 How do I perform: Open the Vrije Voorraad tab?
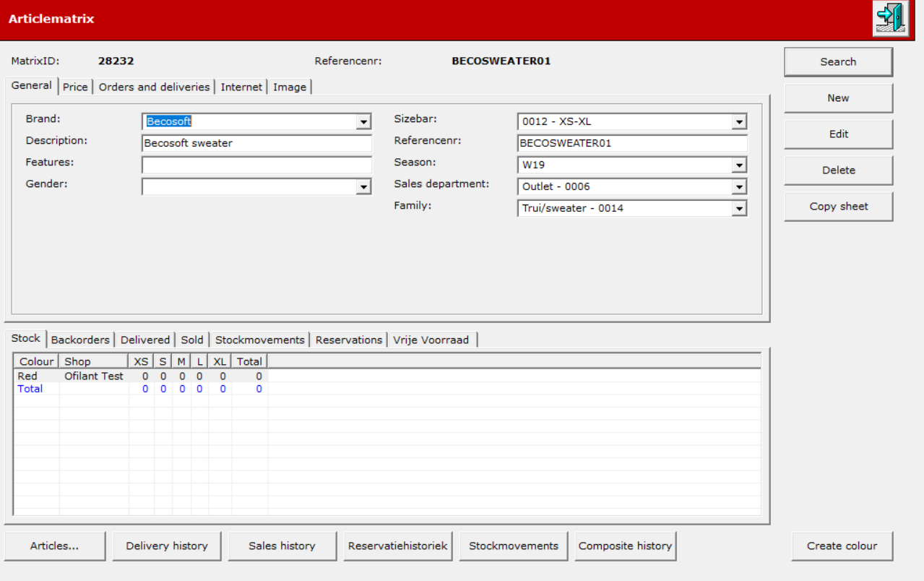[431, 340]
